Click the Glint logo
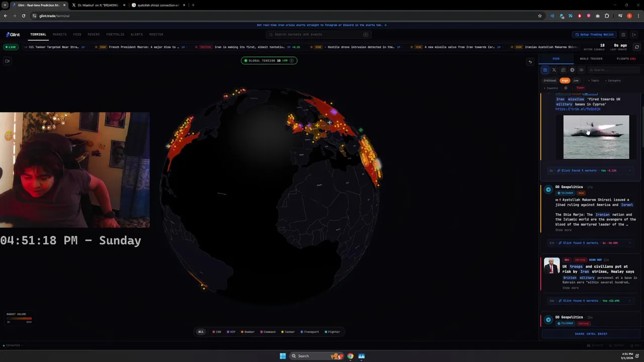The height and width of the screenshot is (362, 644). click(x=13, y=35)
